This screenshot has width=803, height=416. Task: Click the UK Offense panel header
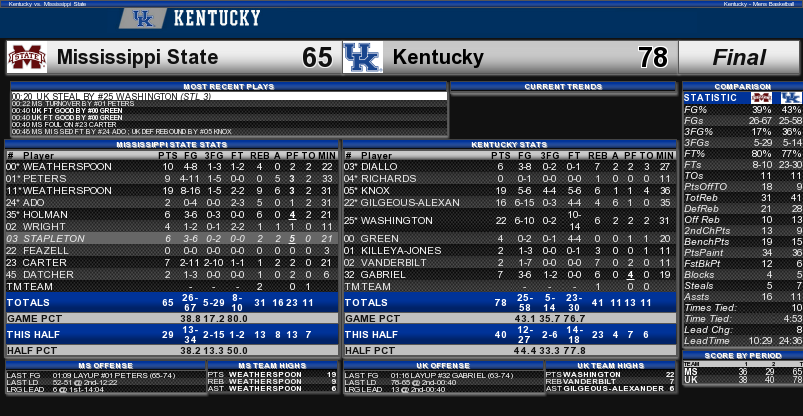point(443,366)
